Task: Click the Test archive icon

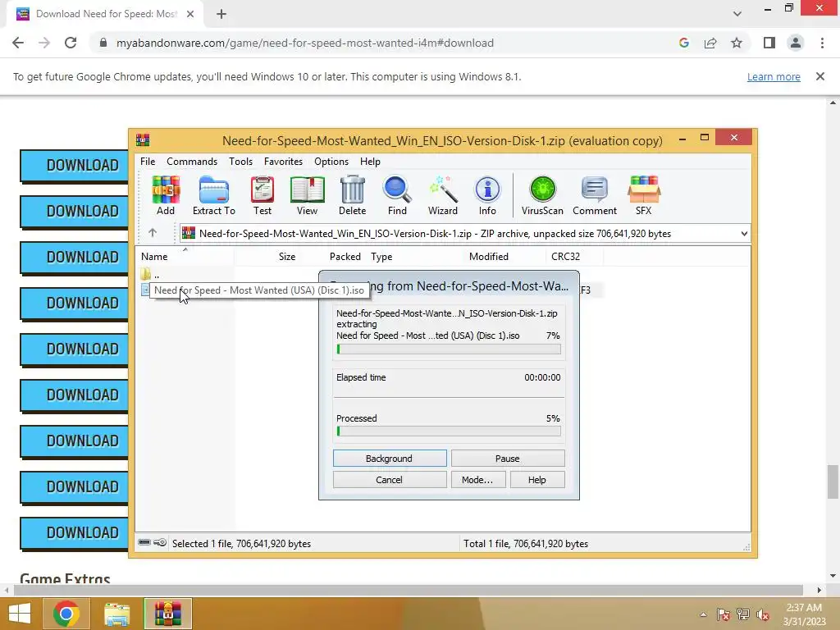Action: point(262,195)
